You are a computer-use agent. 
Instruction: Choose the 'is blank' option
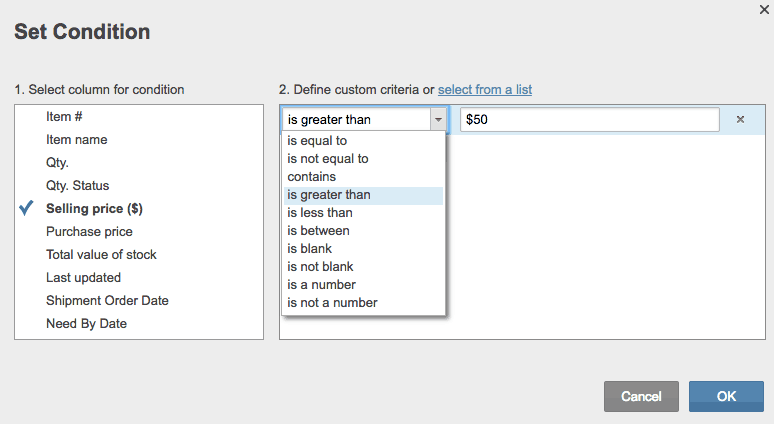[x=310, y=249]
